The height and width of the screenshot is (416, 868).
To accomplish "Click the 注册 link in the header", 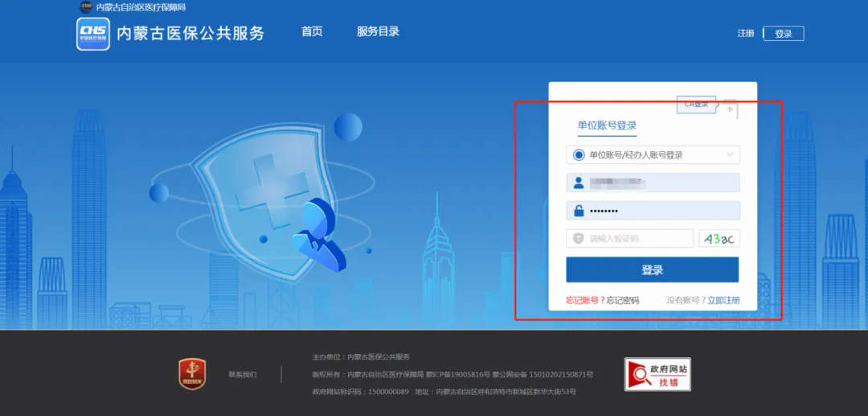I will click(x=746, y=33).
